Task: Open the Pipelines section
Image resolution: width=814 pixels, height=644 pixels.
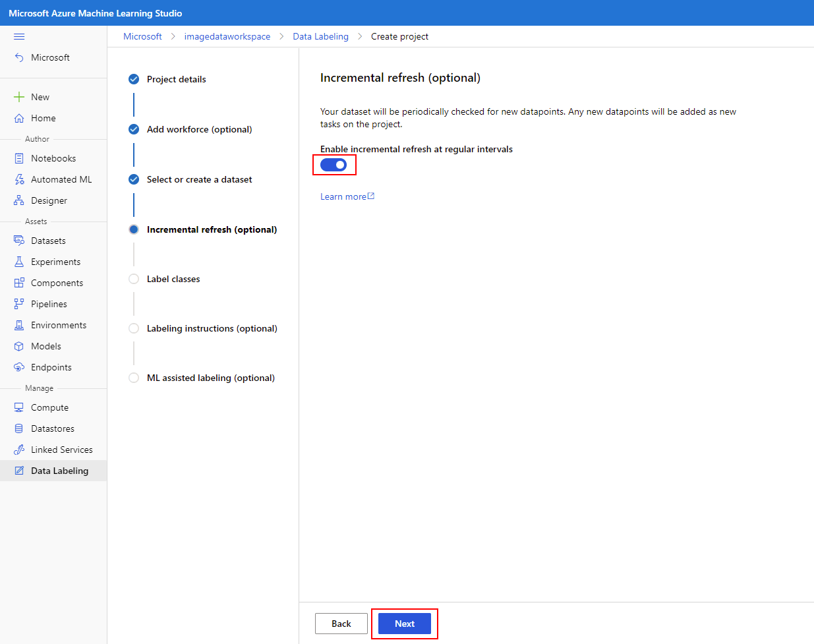Action: 49,303
